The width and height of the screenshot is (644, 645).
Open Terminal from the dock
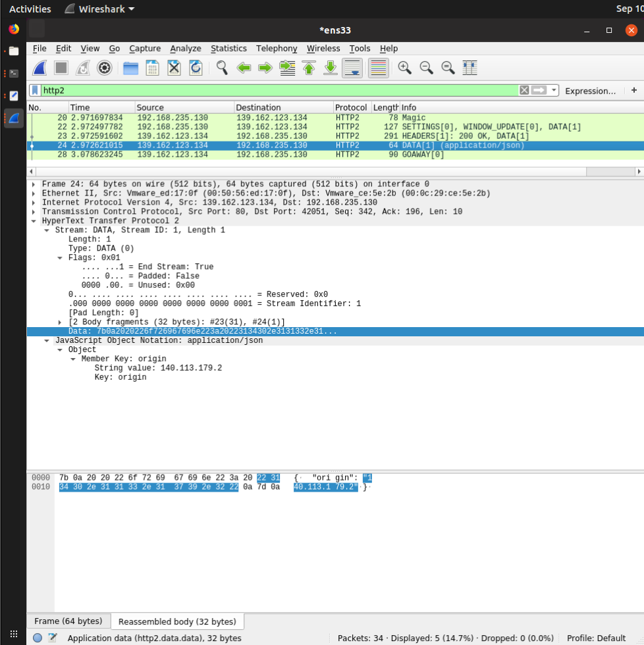14,73
